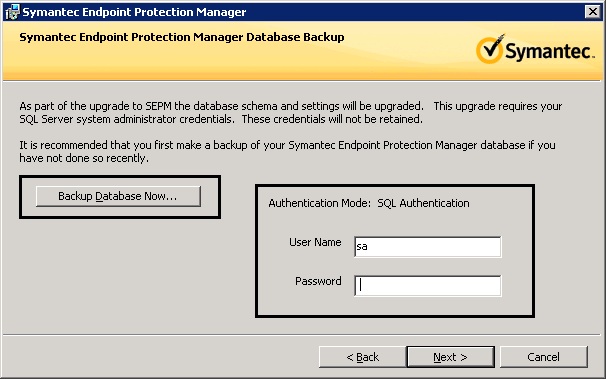
Task: Focus the User Name field containing sa
Action: coord(427,246)
